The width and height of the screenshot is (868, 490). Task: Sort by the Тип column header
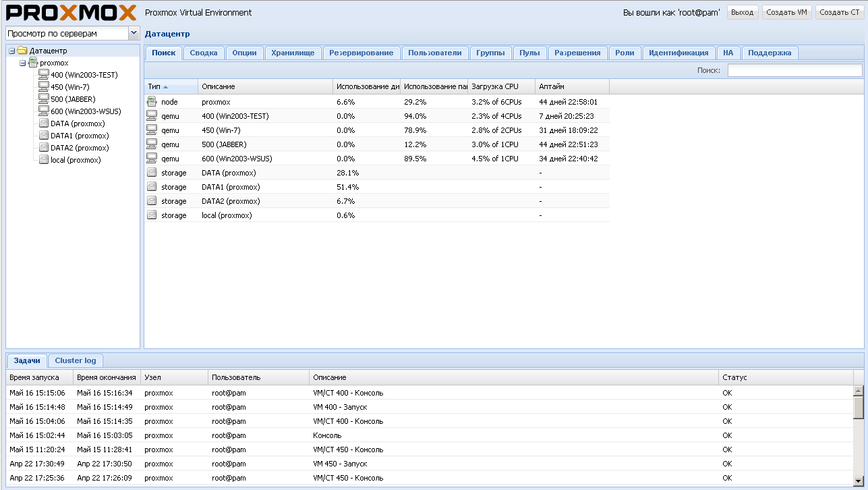click(x=171, y=86)
